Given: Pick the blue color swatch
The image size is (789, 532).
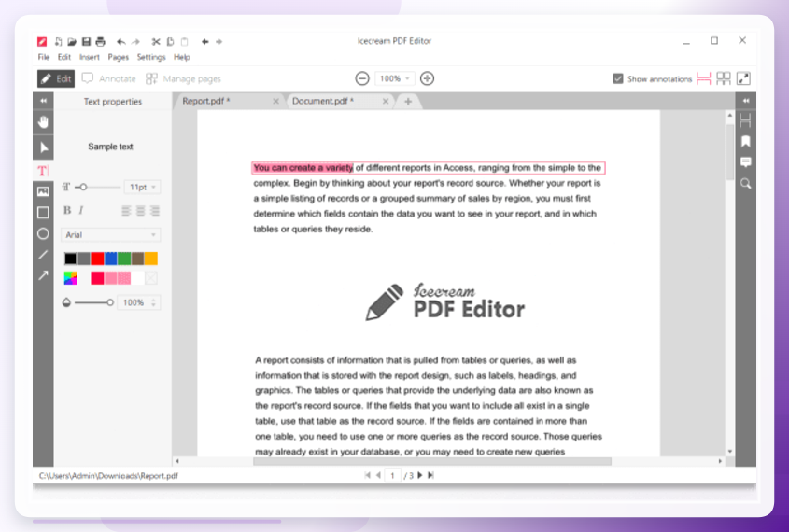Looking at the screenshot, I should click(111, 259).
